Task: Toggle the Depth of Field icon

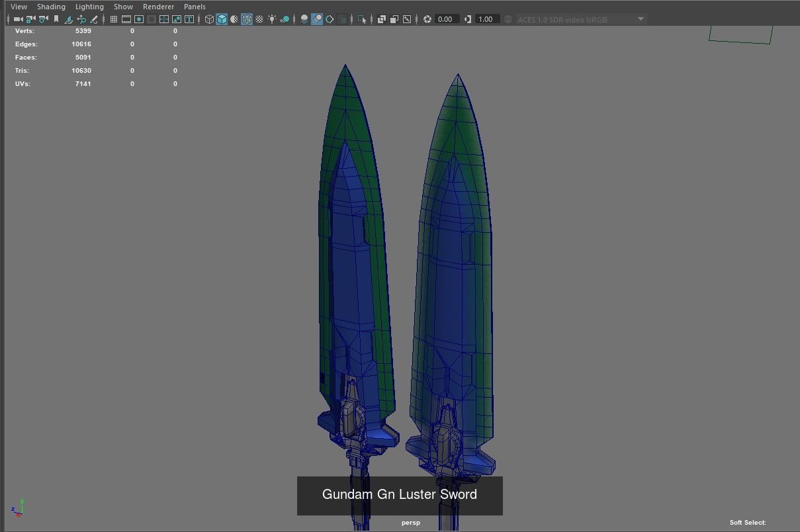Action: [343, 19]
